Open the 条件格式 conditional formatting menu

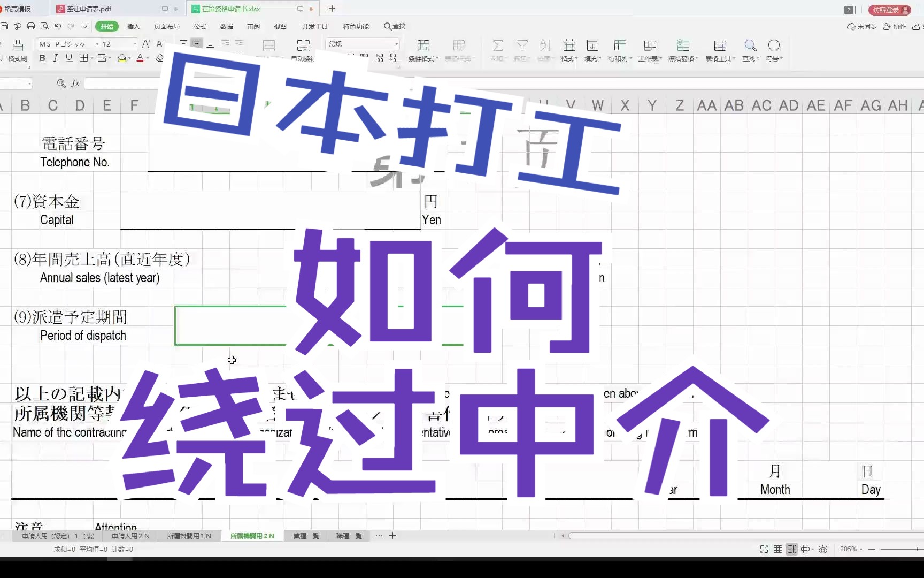(x=423, y=51)
